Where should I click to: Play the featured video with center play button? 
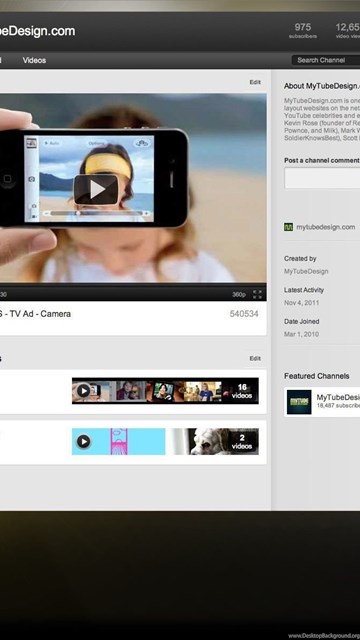coord(96,189)
